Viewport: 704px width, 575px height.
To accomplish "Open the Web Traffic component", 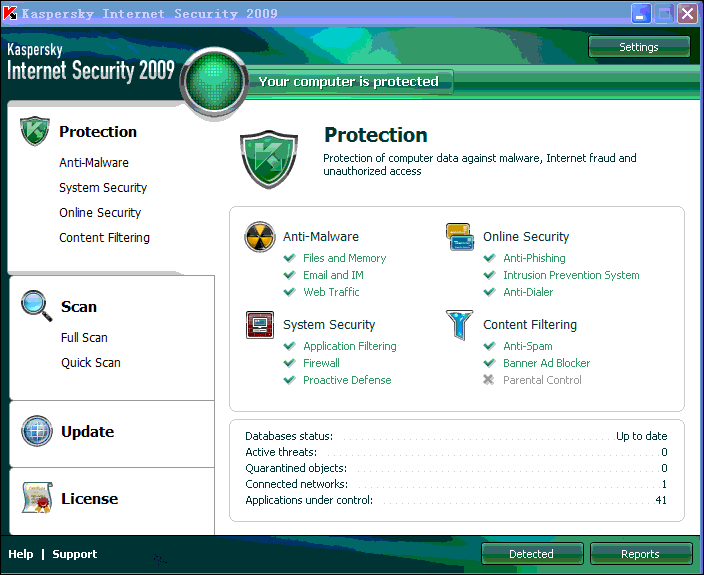I will [x=331, y=292].
